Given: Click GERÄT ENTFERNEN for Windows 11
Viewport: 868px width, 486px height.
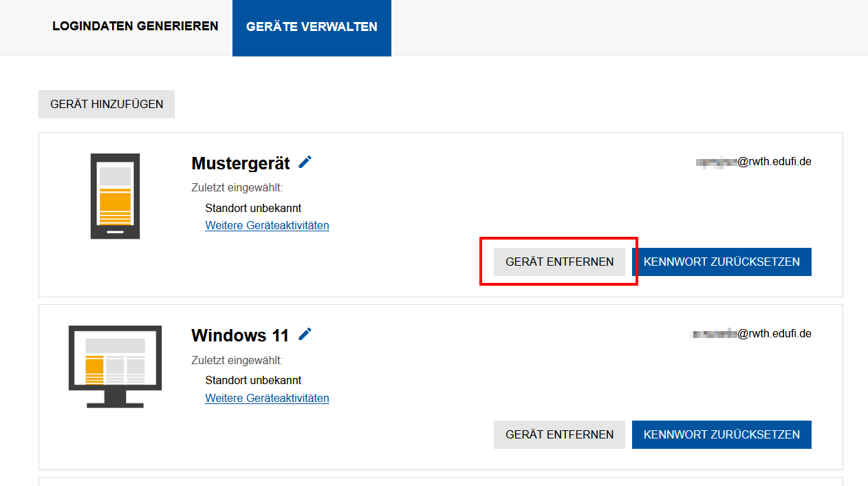Looking at the screenshot, I should pyautogui.click(x=558, y=434).
